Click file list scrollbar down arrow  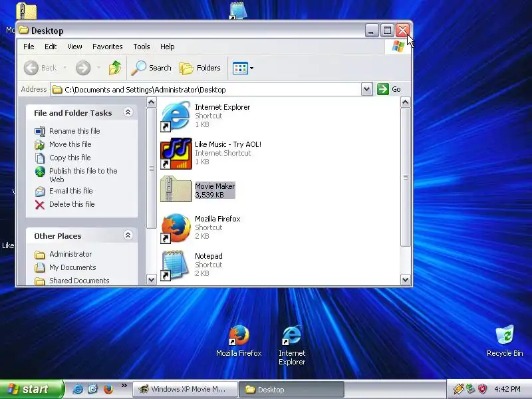coord(406,279)
